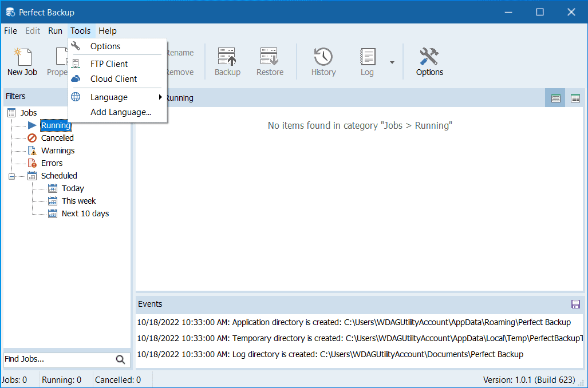Click the Log directory is created event
Screen dimensions: 588x388
coord(330,355)
